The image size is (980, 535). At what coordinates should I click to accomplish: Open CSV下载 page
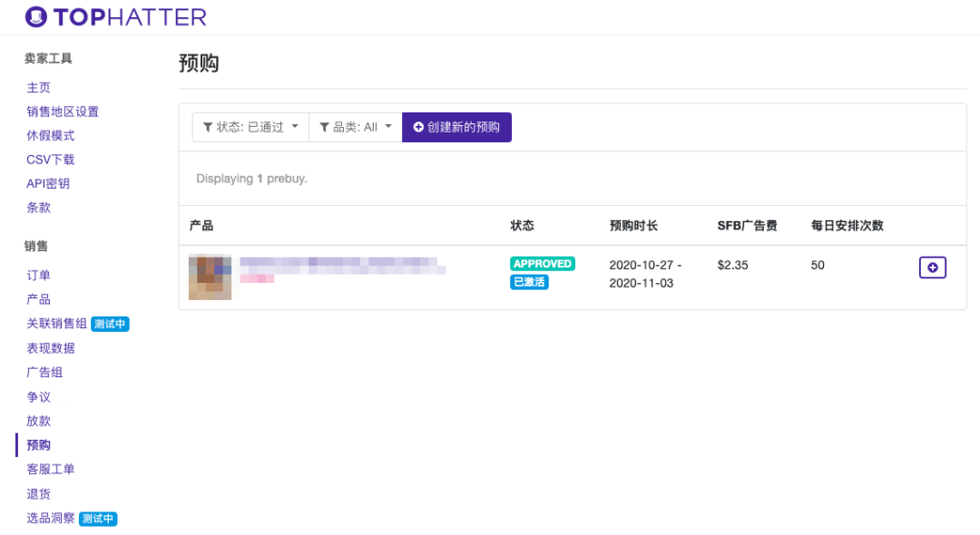pos(50,160)
